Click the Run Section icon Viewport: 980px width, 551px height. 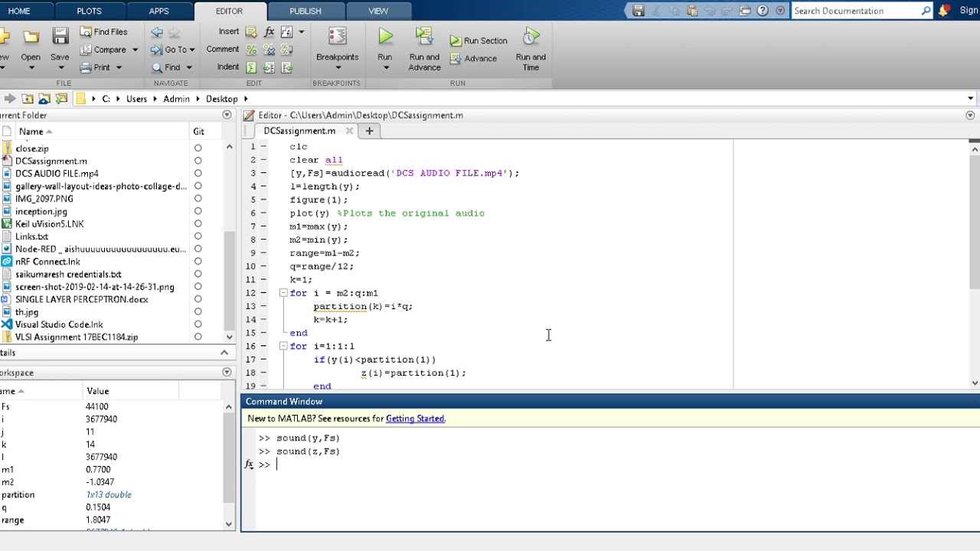tap(456, 41)
